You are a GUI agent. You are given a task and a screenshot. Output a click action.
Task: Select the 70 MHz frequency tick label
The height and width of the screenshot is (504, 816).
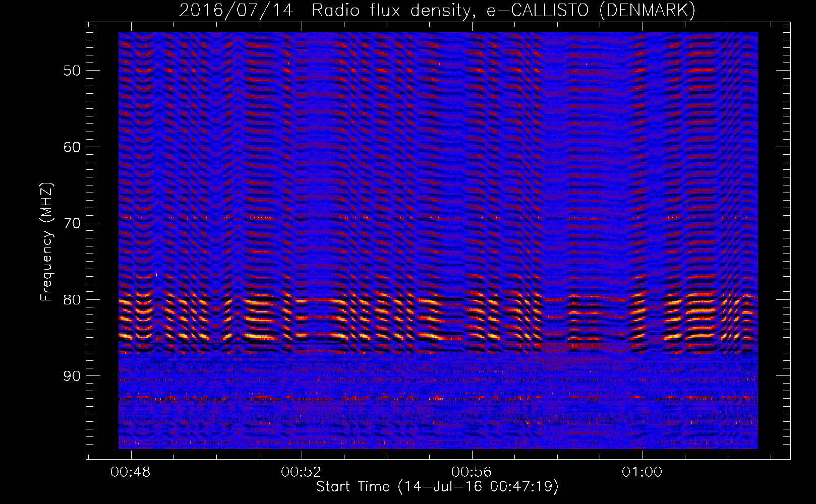[72, 223]
